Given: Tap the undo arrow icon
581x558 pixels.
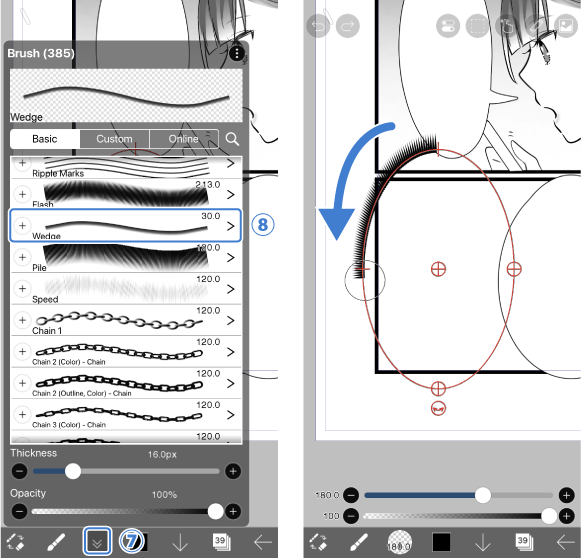Looking at the screenshot, I should click(x=318, y=26).
